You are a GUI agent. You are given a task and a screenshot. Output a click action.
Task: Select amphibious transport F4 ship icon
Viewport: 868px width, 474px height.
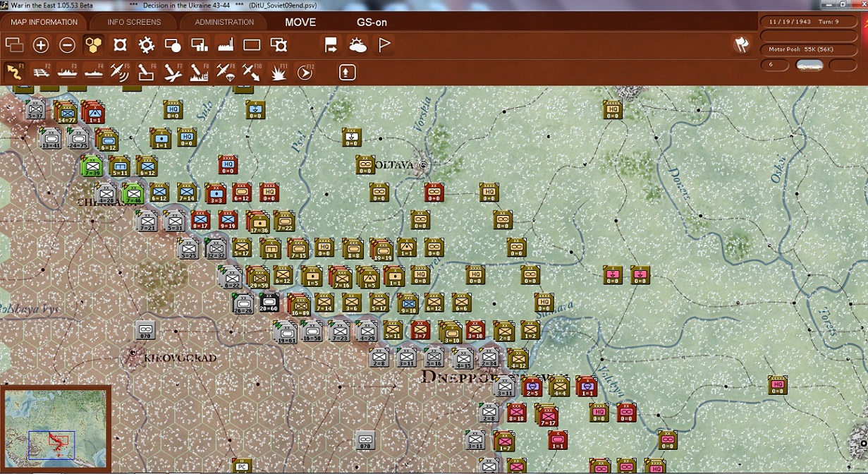(93, 72)
